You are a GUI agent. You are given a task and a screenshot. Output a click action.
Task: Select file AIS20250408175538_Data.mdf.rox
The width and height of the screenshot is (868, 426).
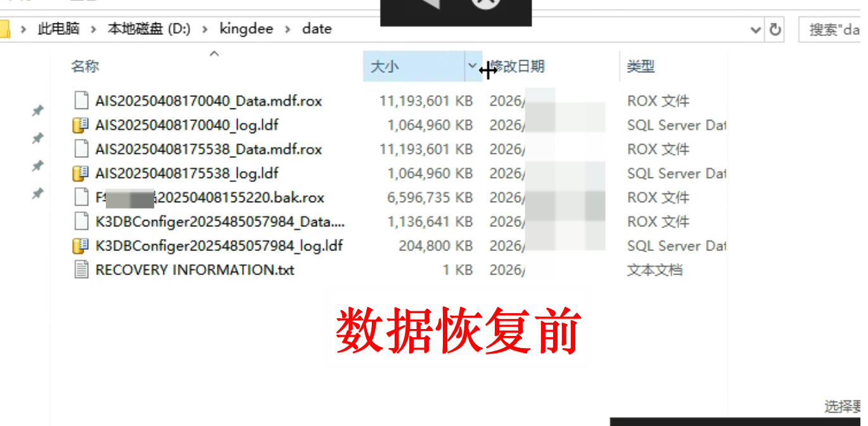208,149
